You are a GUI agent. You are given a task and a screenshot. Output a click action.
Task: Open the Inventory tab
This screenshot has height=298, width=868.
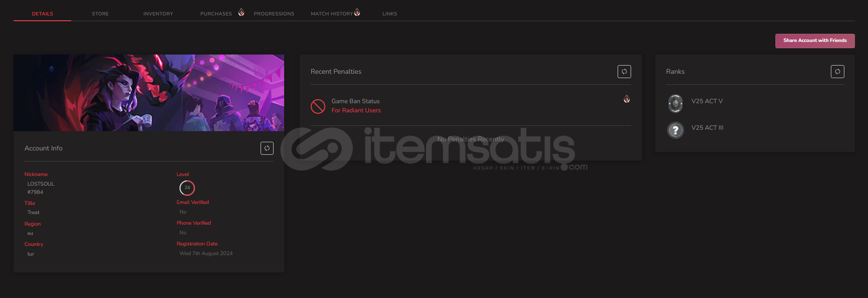coord(158,14)
